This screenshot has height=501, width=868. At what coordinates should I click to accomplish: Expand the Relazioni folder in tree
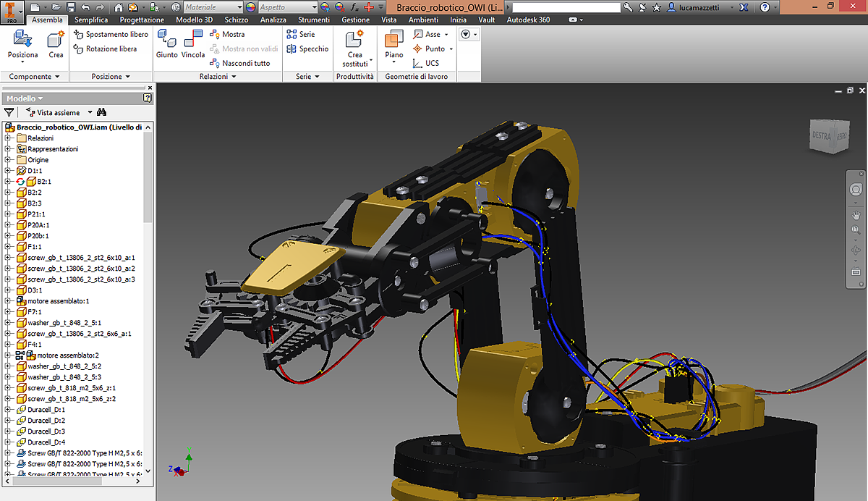(8, 138)
